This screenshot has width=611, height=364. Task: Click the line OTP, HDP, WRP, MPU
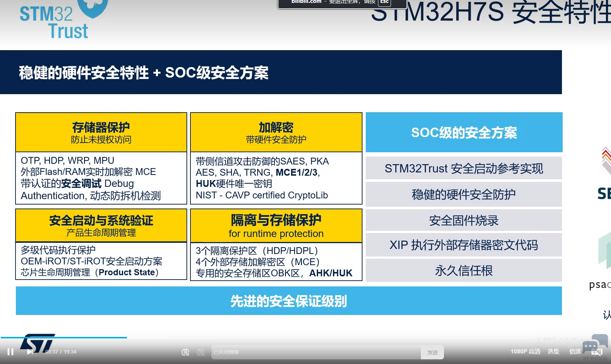(67, 161)
